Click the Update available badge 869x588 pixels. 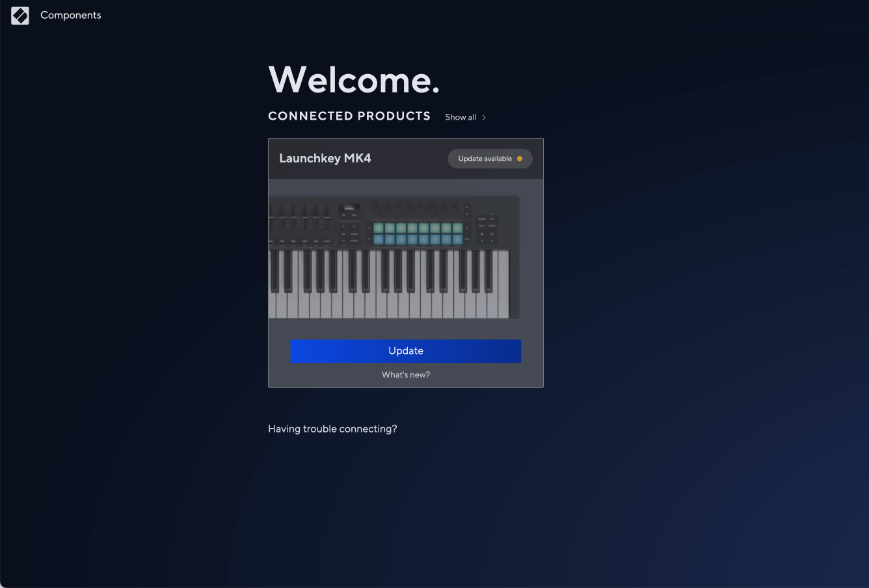pyautogui.click(x=490, y=159)
